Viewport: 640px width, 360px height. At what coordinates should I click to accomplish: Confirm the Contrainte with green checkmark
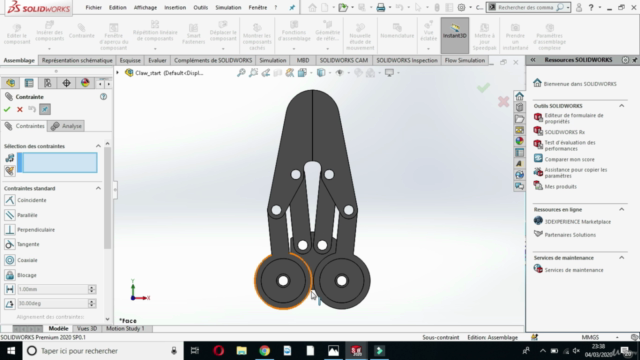pyautogui.click(x=7, y=109)
